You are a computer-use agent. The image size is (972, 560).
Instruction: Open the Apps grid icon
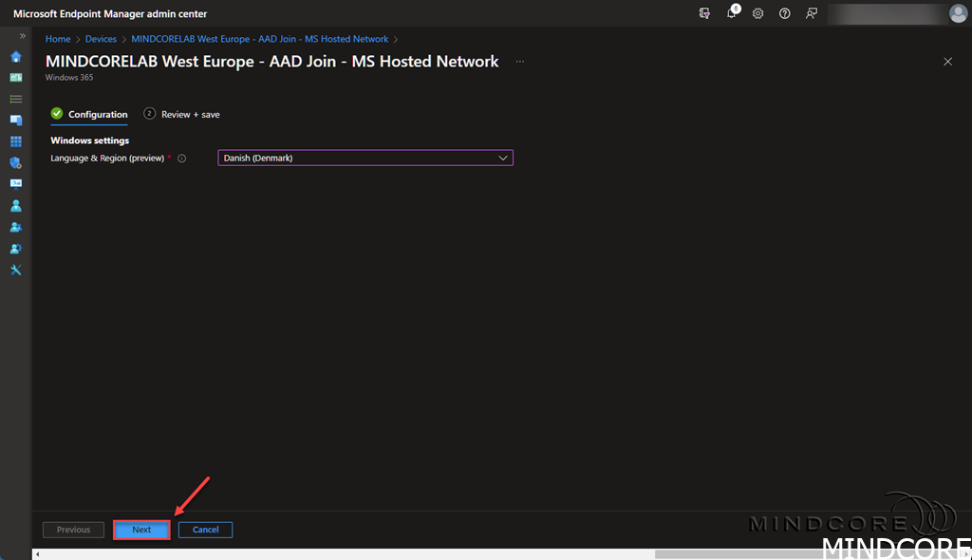click(15, 141)
